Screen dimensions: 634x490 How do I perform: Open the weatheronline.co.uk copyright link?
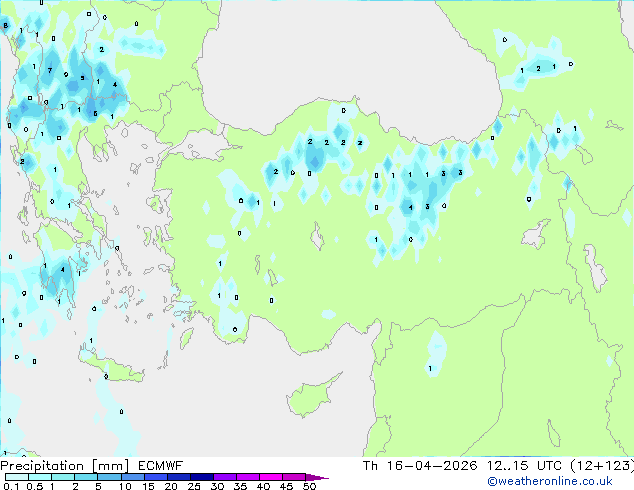coord(550,481)
